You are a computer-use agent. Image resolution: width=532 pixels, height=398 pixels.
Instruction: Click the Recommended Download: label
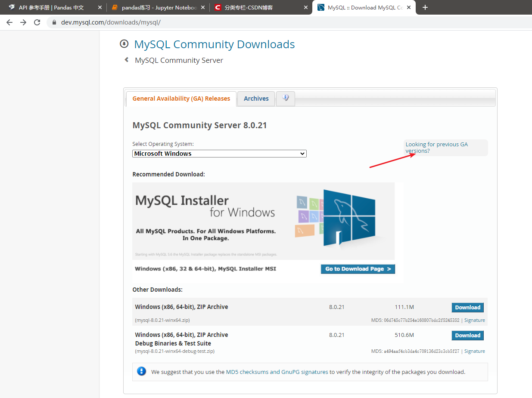click(x=168, y=174)
